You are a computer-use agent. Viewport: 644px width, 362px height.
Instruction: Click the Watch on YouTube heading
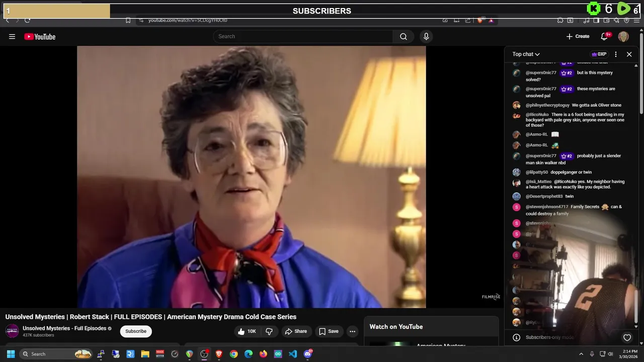click(x=396, y=327)
